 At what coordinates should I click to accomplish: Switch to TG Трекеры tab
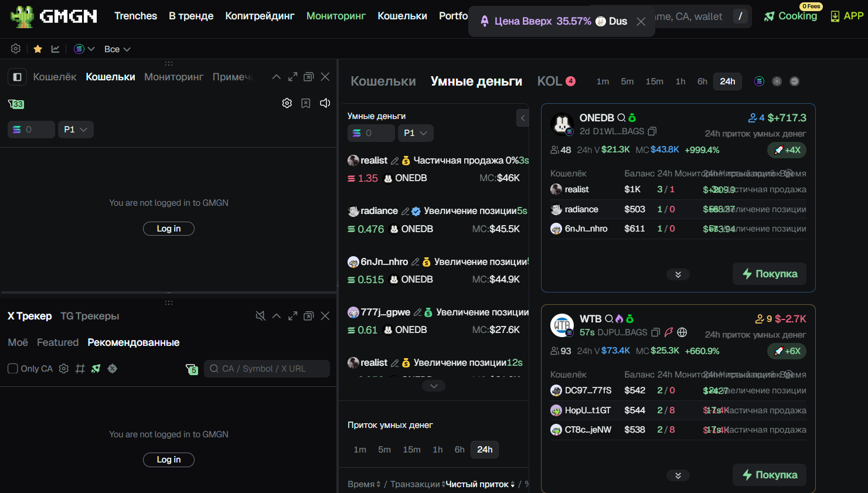tap(90, 316)
